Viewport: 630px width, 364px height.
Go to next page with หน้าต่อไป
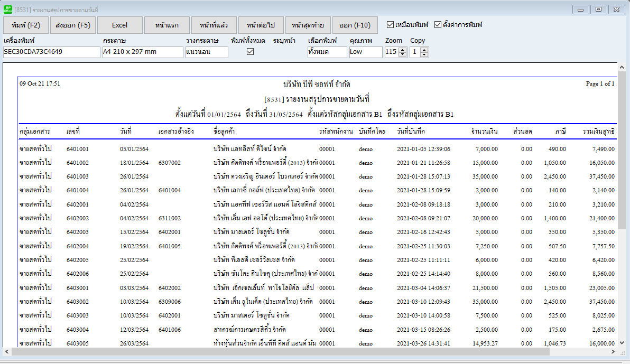point(261,25)
